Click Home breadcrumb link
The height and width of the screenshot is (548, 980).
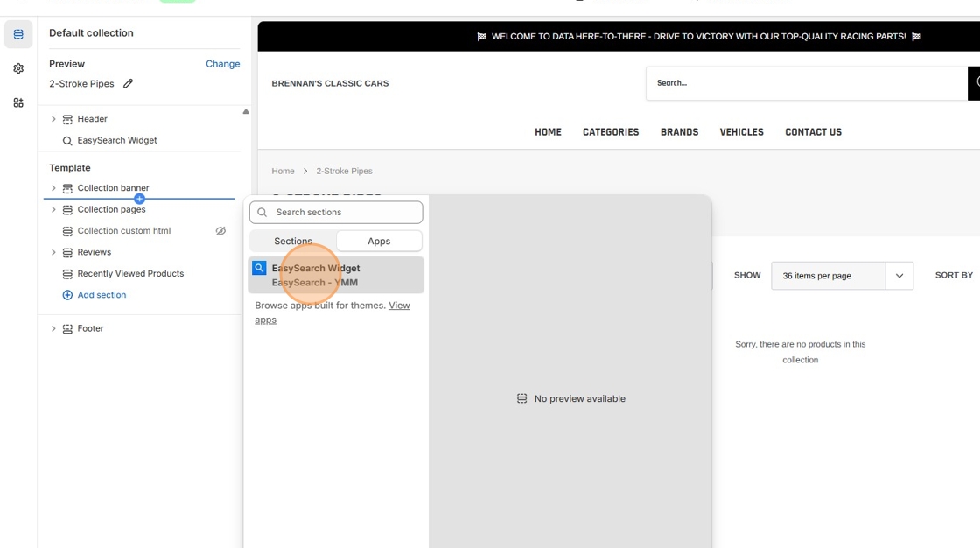283,171
